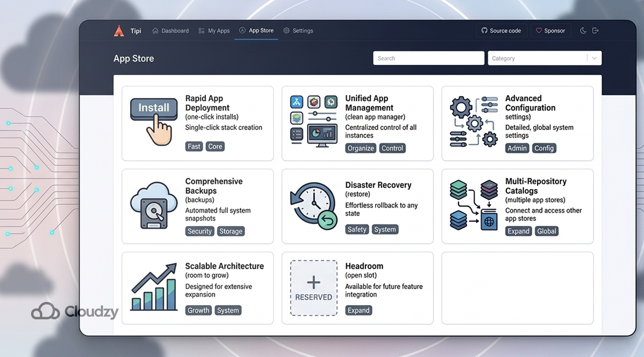644x357 pixels.
Task: Select the dark mode moon icon
Action: [x=583, y=30]
